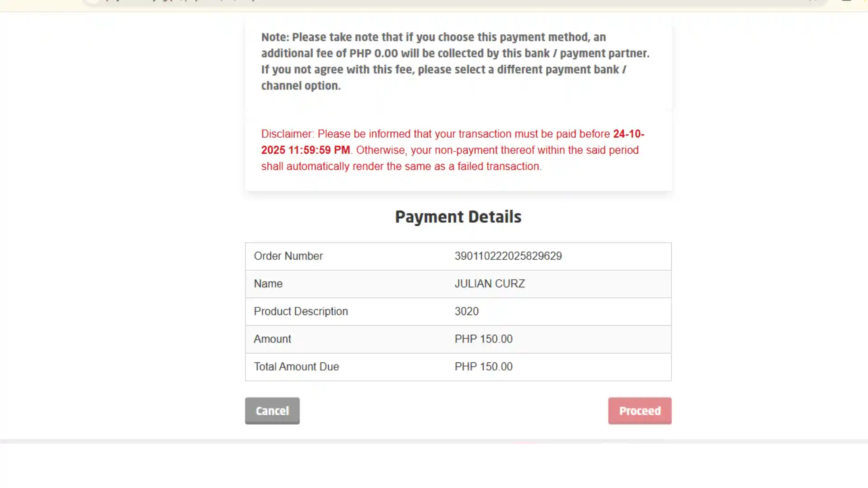Click the Payment Details heading
Viewport: 868px width, 488px height.
[x=458, y=216]
